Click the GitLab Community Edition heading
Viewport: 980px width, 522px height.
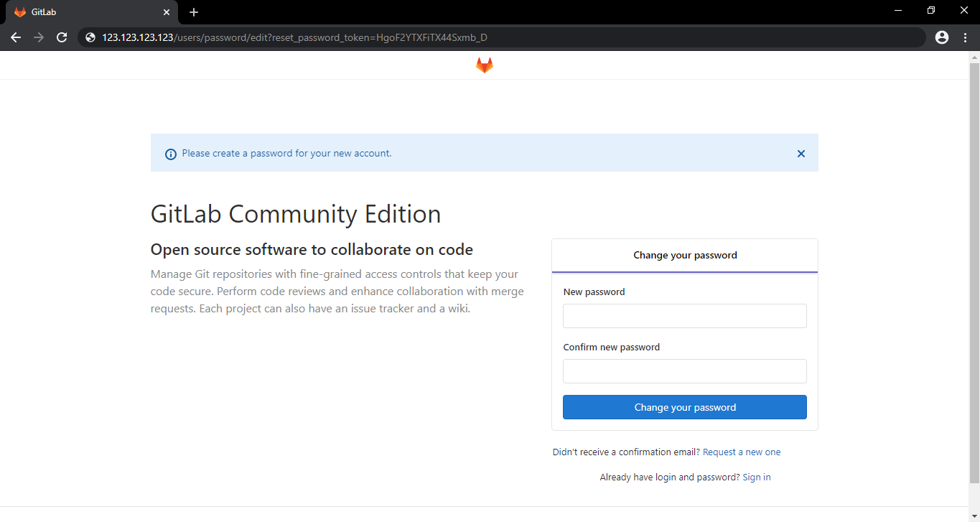tap(296, 214)
